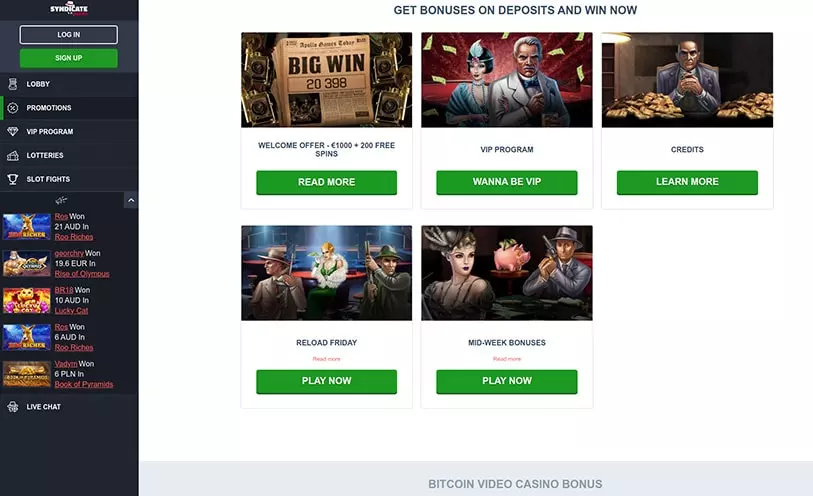
Task: Click the green Sign Up button
Action: (68, 58)
